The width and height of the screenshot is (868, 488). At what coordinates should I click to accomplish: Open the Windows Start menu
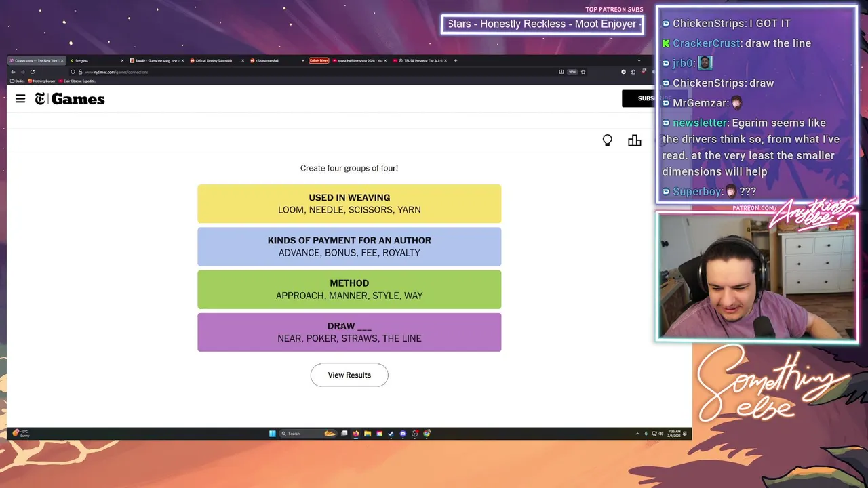272,434
